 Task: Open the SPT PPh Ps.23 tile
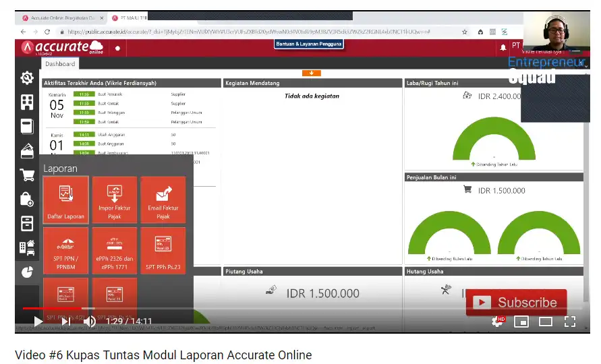[163, 251]
